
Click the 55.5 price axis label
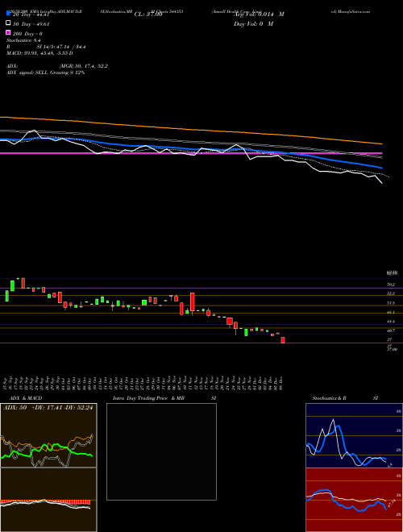pos(390,294)
